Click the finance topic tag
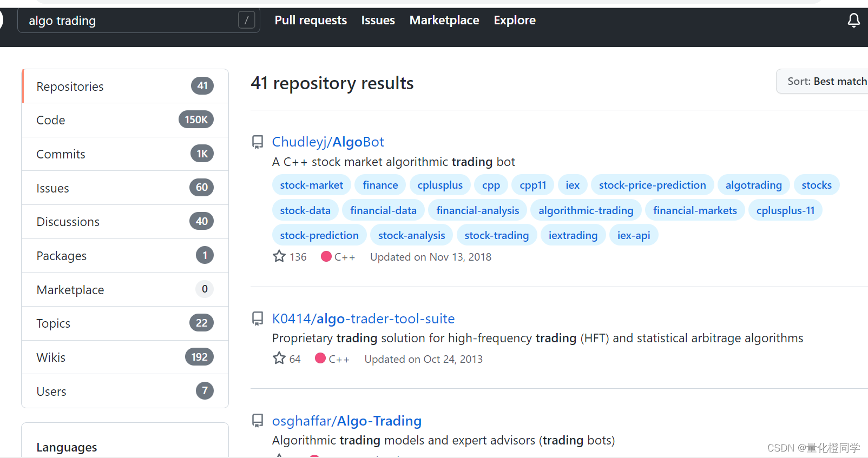 [380, 185]
